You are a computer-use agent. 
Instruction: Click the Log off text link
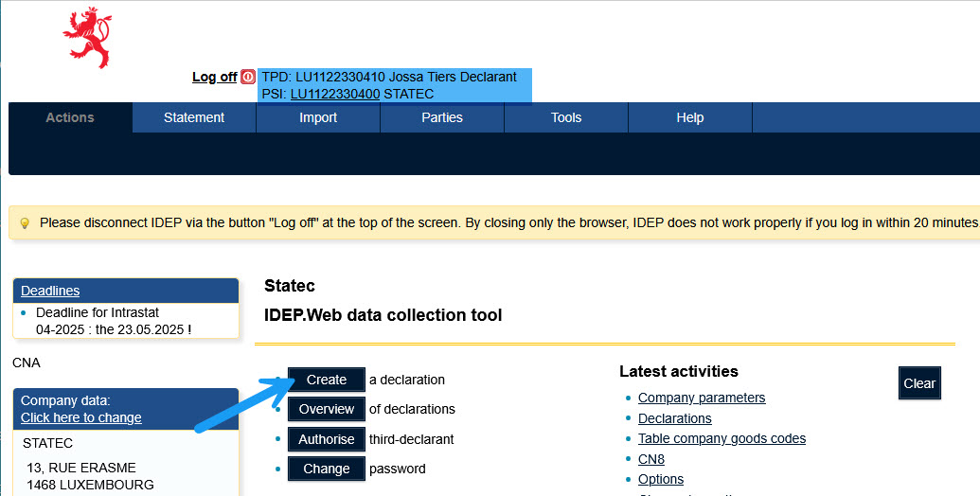tap(214, 77)
